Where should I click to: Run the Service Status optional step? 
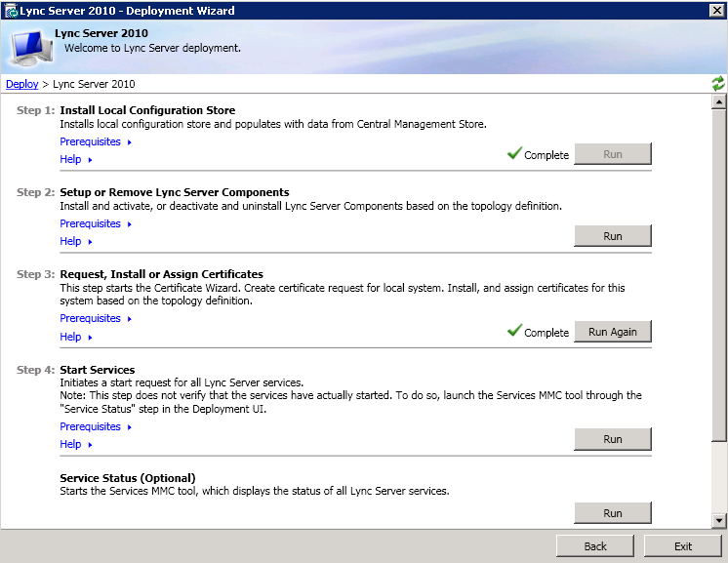coord(612,513)
